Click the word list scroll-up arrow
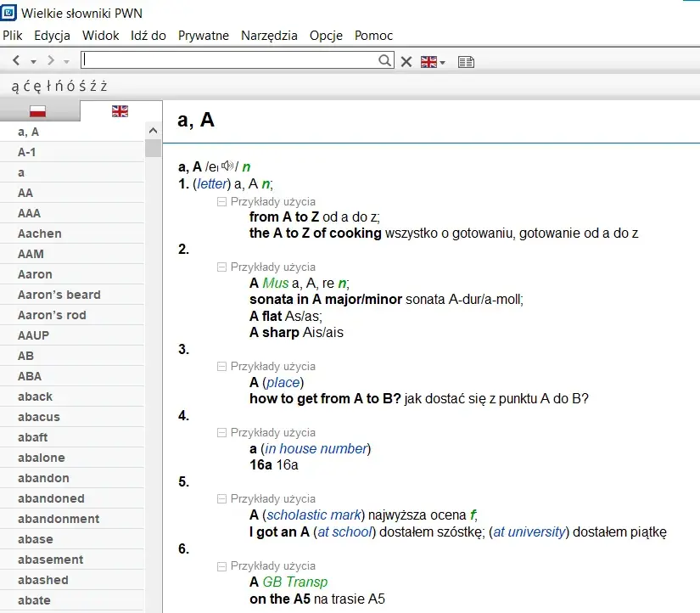Screen dimensions: 700x613 pyautogui.click(x=153, y=131)
